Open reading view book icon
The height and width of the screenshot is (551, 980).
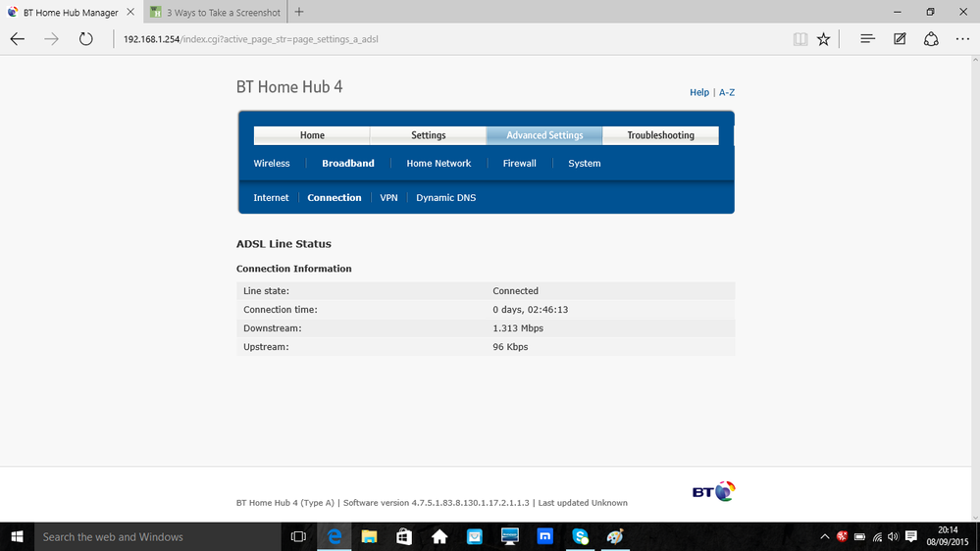[x=800, y=39]
